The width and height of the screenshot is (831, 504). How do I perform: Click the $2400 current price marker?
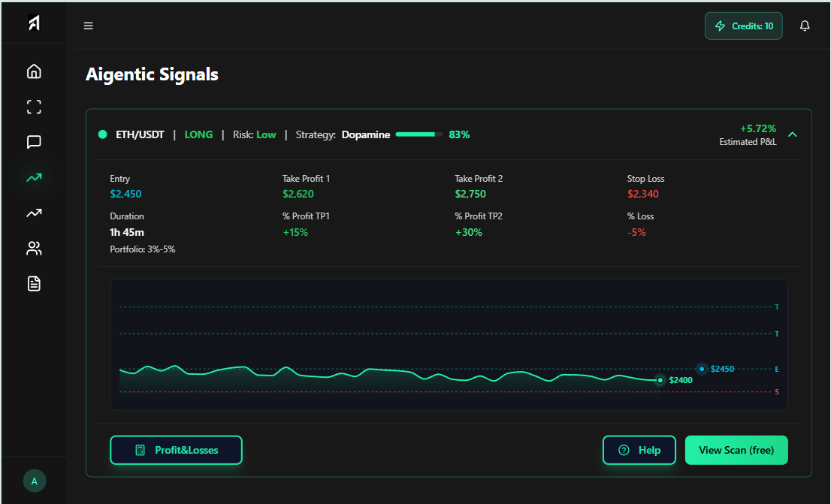tap(660, 380)
